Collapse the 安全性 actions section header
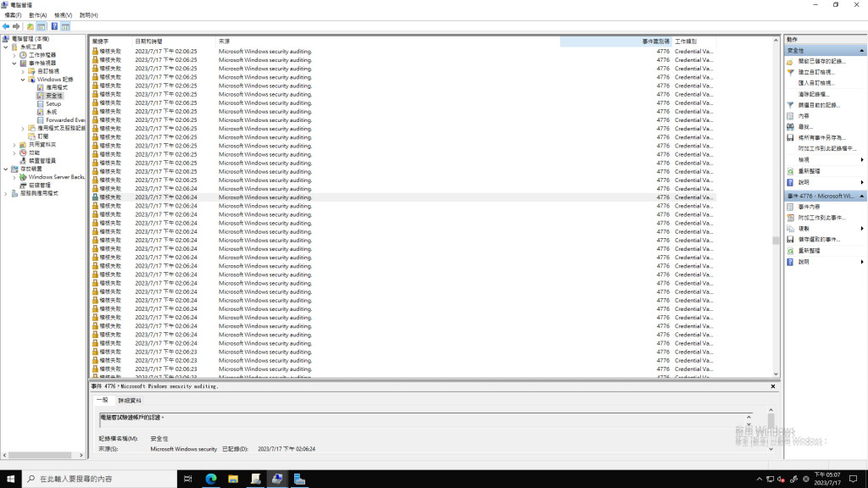Screen dimensions: 868x488 (x=825, y=50)
